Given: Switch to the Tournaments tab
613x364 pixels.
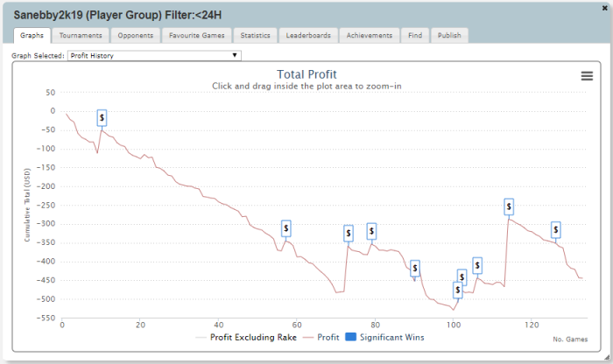Looking at the screenshot, I should click(x=81, y=36).
